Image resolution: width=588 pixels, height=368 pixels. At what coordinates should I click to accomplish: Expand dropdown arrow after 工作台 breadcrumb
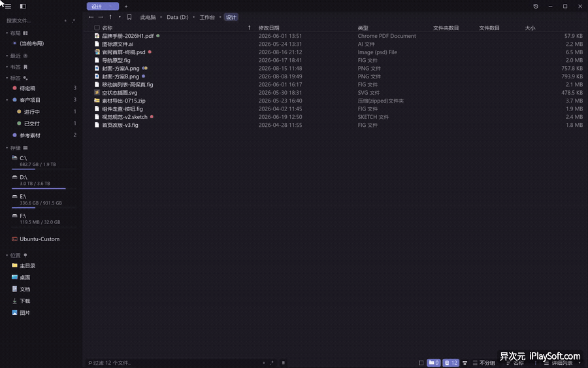coord(220,17)
